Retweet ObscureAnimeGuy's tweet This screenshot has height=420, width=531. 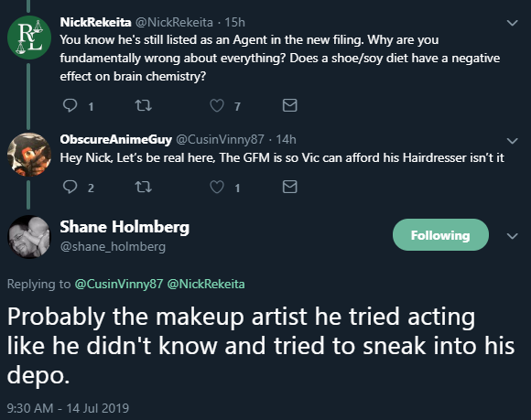click(x=143, y=187)
